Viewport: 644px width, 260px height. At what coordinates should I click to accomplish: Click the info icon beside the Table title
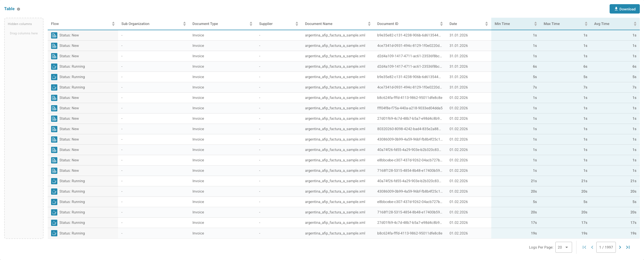19,9
